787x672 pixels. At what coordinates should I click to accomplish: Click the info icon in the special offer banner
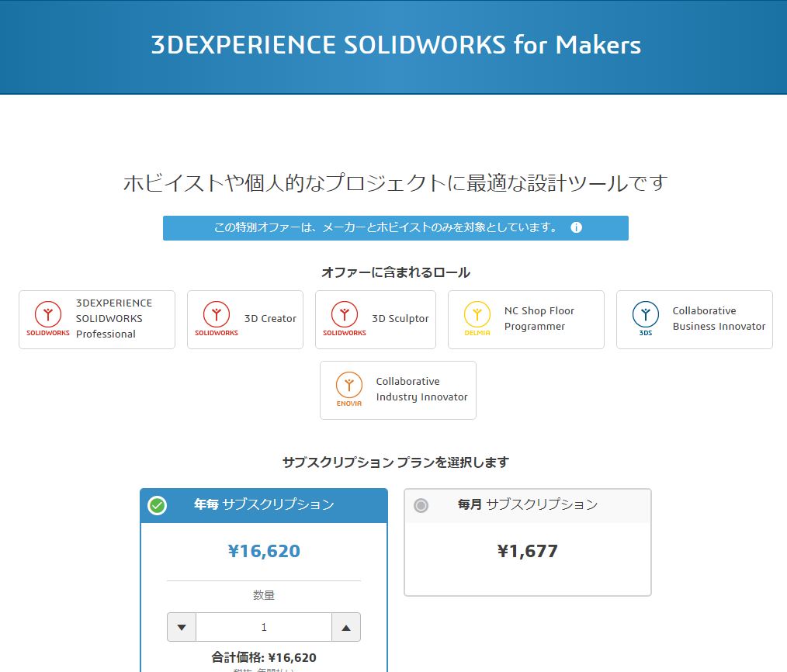[x=576, y=227]
